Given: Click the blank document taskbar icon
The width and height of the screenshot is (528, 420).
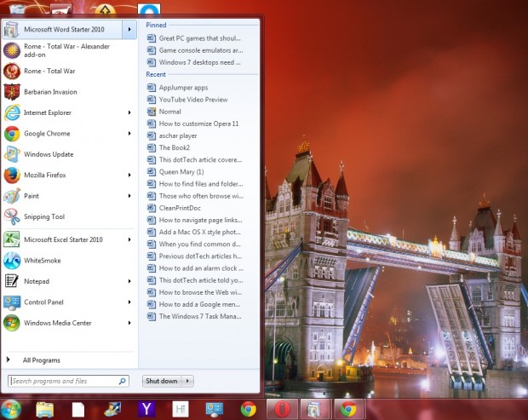Looking at the screenshot, I should [78, 410].
